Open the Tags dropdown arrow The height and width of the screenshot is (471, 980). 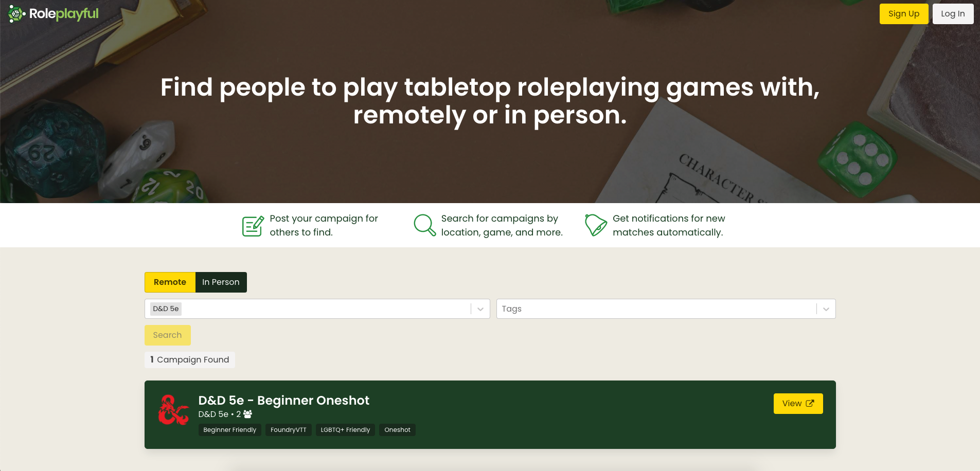coord(826,309)
